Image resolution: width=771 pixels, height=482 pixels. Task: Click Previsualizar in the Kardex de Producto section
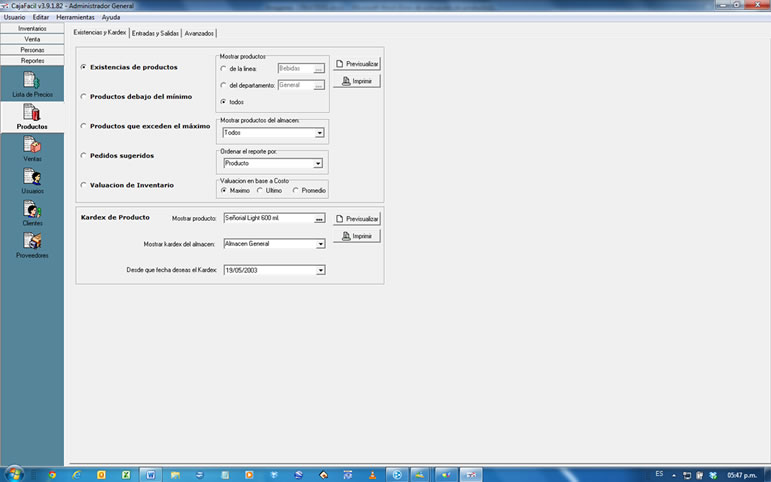tap(357, 218)
